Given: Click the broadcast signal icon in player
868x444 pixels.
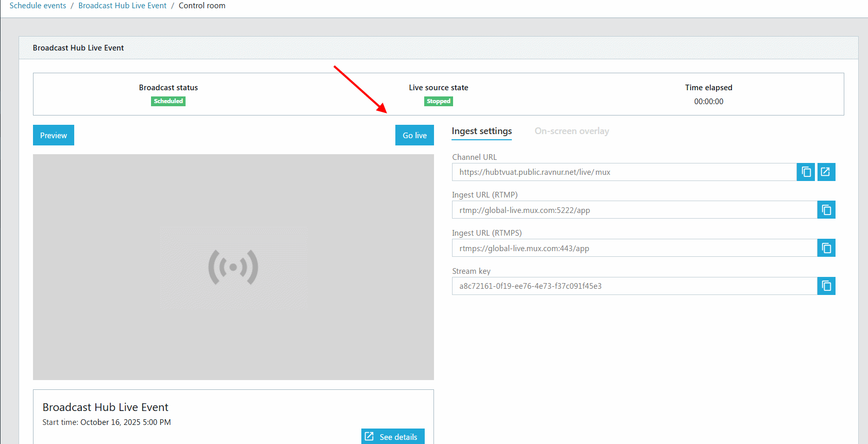Looking at the screenshot, I should click(233, 267).
